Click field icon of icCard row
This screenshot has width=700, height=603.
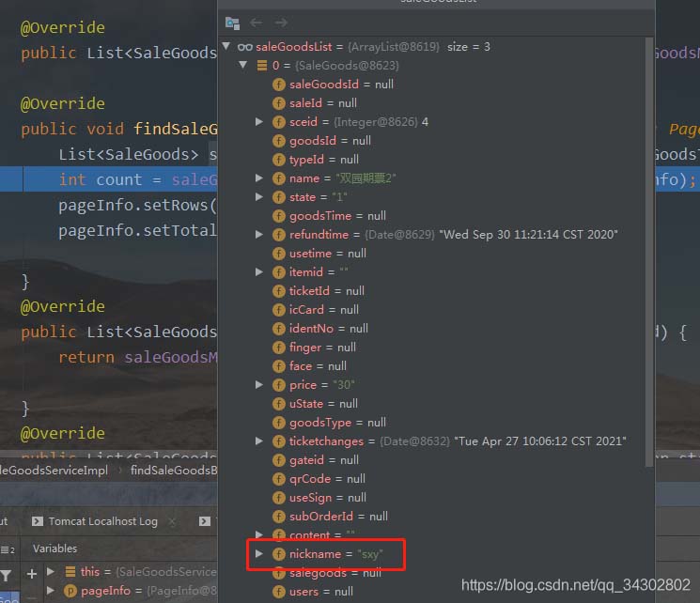point(278,310)
